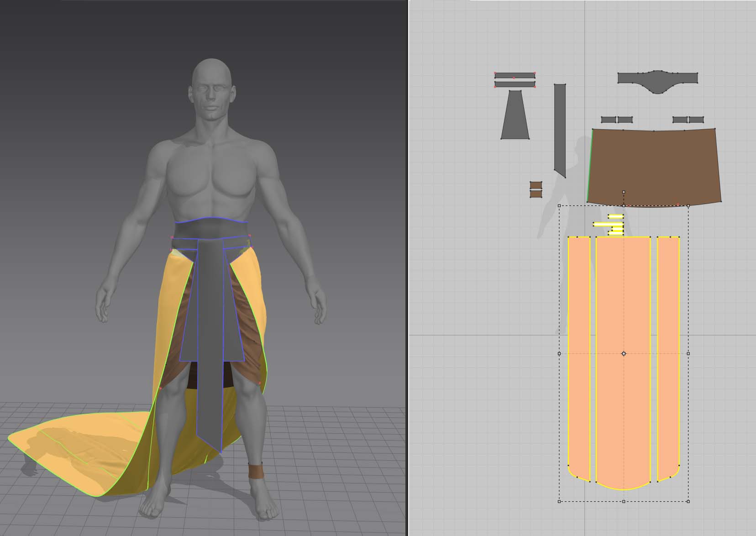Click the selection box top-right corner handle
This screenshot has width=756, height=536.
[x=688, y=206]
